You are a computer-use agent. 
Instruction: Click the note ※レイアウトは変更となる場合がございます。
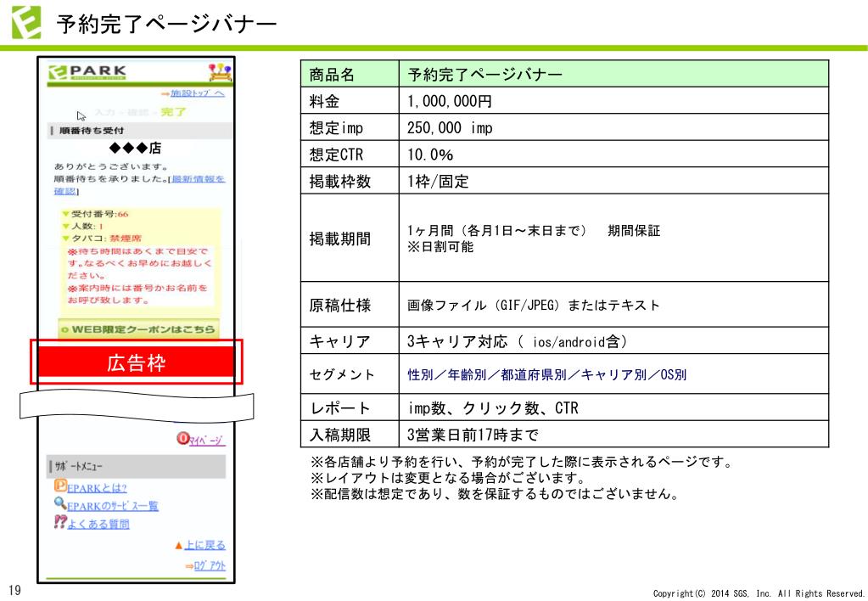point(448,477)
